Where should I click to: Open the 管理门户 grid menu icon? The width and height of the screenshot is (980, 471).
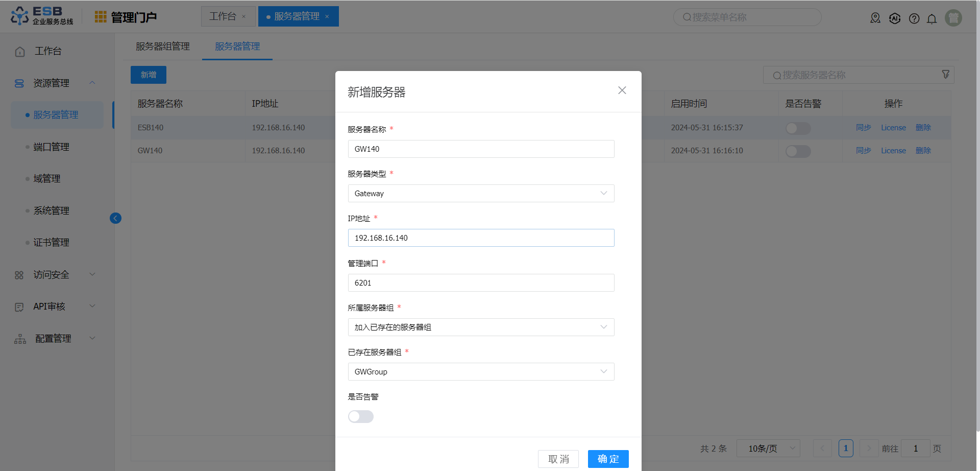101,17
